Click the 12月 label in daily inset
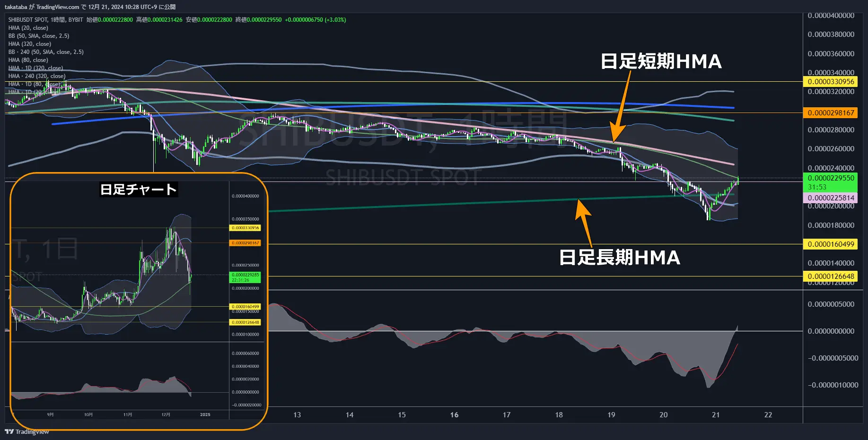This screenshot has height=440, width=868. (x=166, y=414)
